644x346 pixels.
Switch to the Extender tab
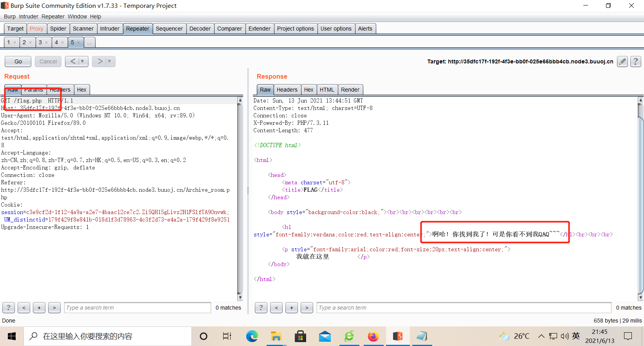coord(260,29)
